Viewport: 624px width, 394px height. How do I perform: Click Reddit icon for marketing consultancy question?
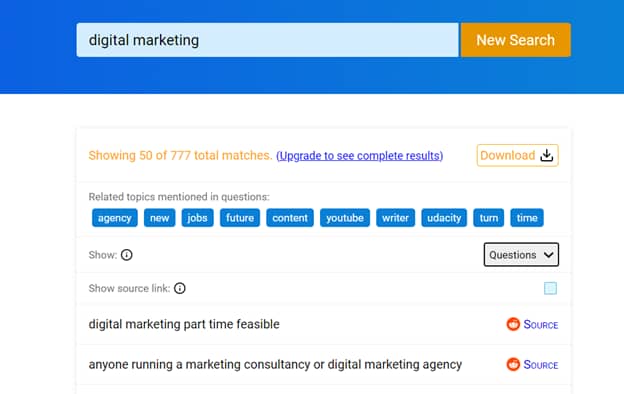point(513,364)
